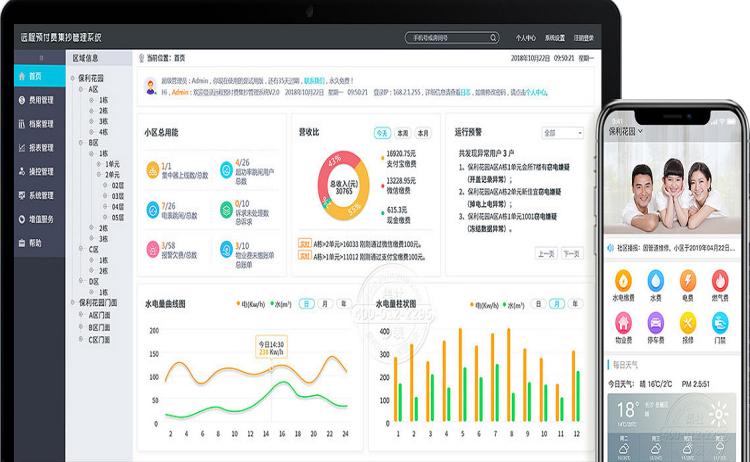Select 本月 in the 营收比 panel

point(423,133)
